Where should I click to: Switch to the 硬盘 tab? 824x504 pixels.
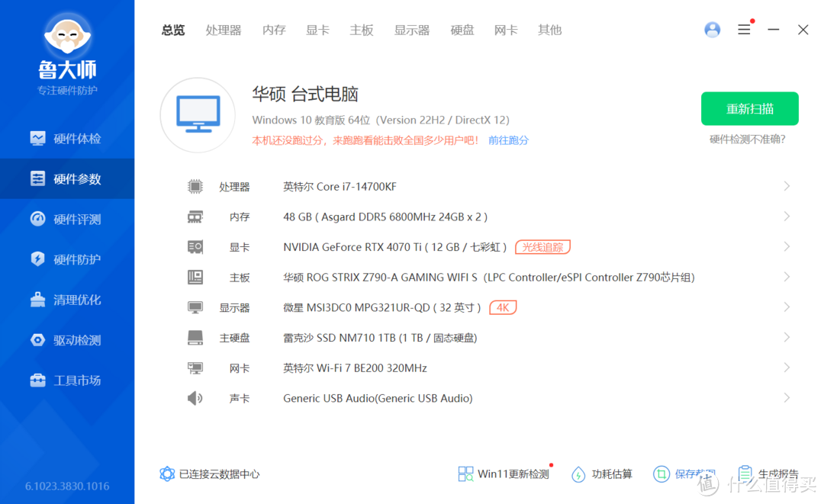coord(462,30)
